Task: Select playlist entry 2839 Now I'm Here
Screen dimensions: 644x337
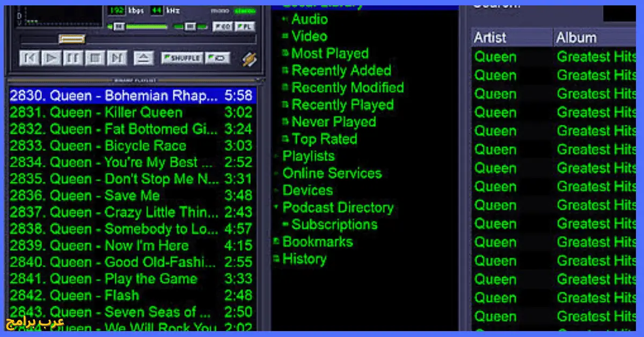Action: [132, 246]
